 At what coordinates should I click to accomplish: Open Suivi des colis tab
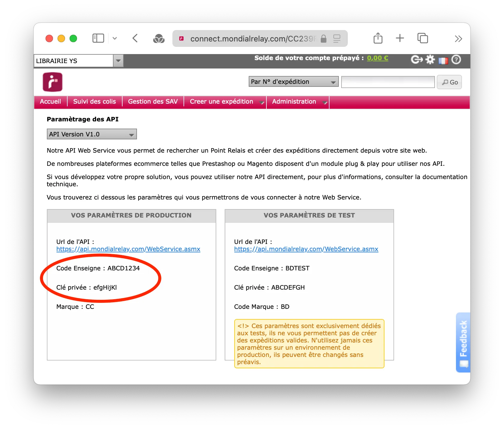[95, 102]
